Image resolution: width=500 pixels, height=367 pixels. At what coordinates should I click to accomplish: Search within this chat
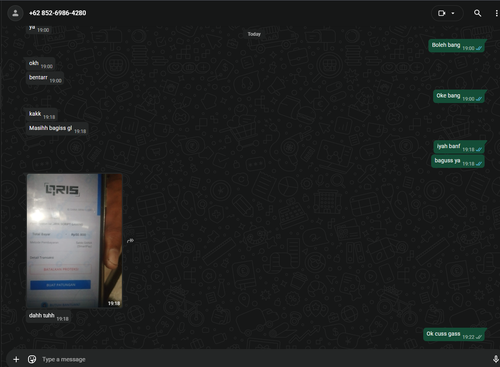click(x=477, y=13)
